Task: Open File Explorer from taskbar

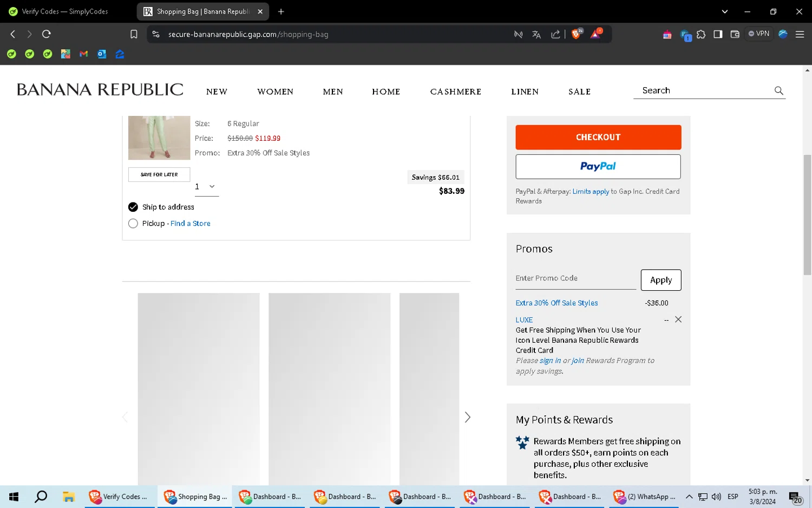Action: pyautogui.click(x=68, y=497)
